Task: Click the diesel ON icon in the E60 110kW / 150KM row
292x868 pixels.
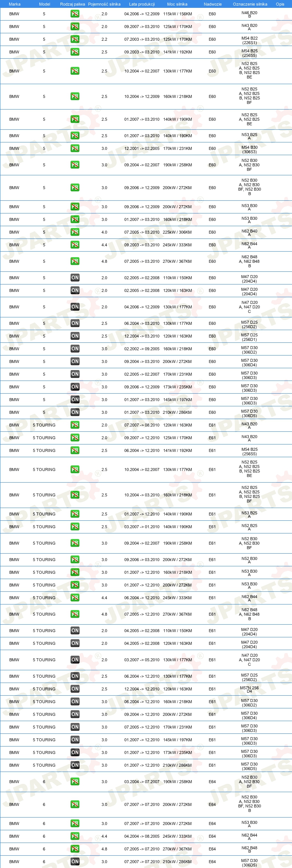Action: 75,278
